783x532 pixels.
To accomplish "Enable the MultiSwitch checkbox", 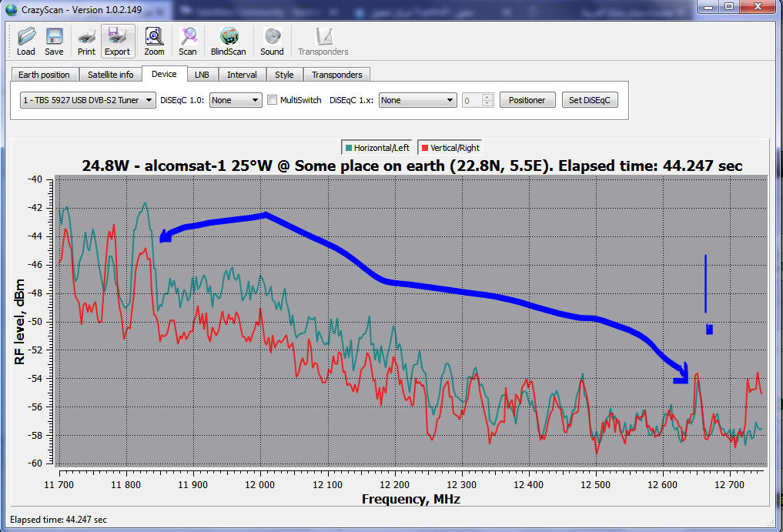I will (x=272, y=100).
